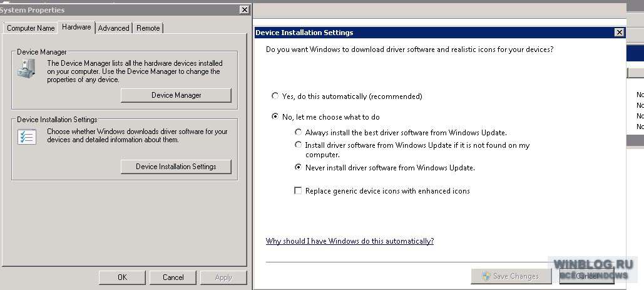Image resolution: width=644 pixels, height=290 pixels.
Task: Click the Save Changes button
Action: pyautogui.click(x=511, y=276)
